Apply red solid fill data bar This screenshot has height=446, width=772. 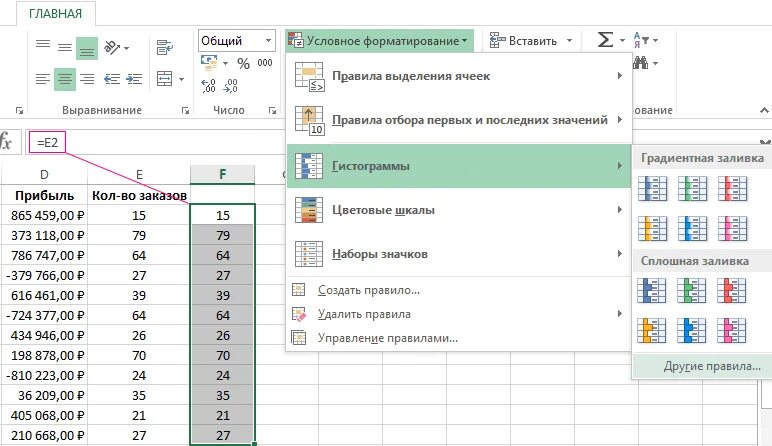pyautogui.click(x=731, y=290)
